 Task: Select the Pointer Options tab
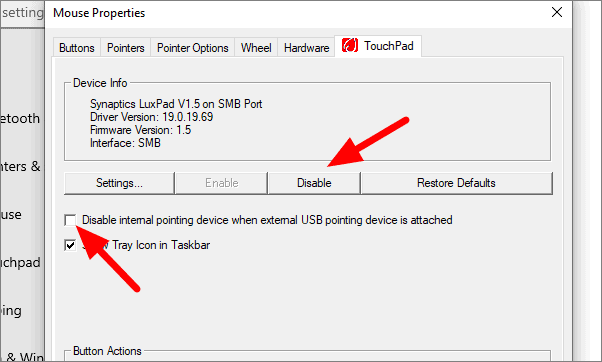(x=192, y=48)
